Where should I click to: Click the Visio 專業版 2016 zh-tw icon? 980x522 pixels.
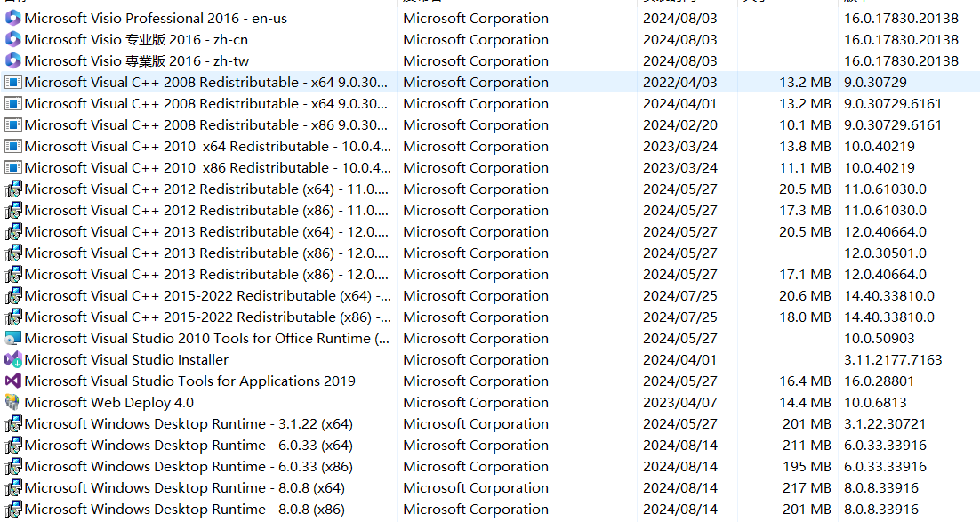(13, 60)
